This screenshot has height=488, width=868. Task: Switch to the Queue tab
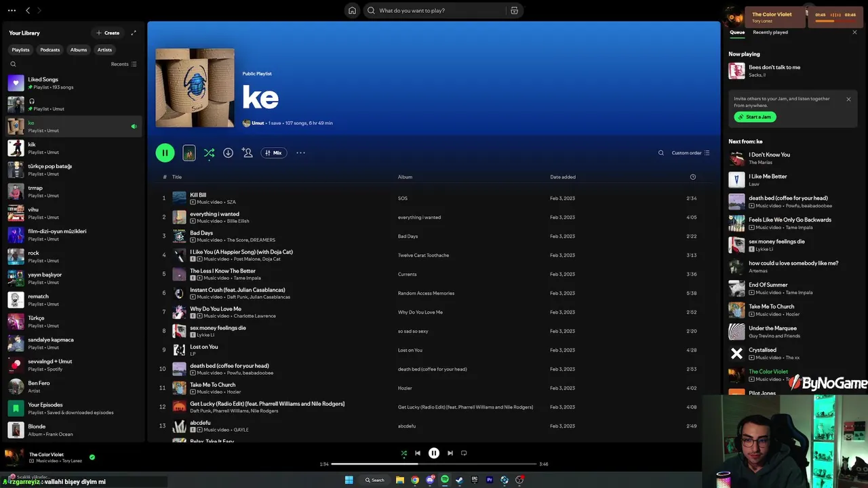click(737, 32)
